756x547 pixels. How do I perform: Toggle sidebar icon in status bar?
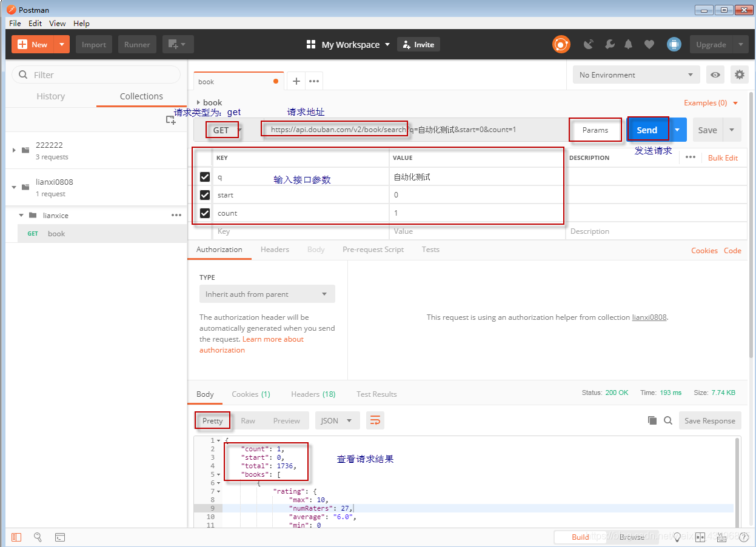[x=16, y=537]
